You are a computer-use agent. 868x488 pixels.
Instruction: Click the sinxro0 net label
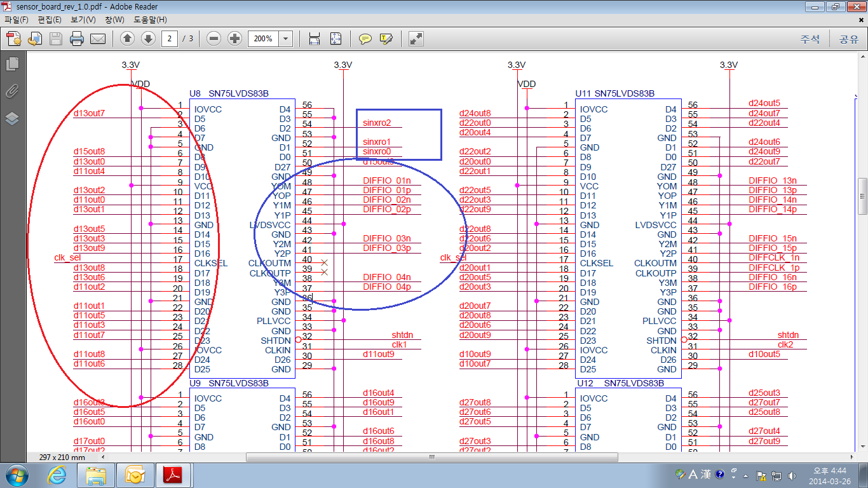coord(377,152)
